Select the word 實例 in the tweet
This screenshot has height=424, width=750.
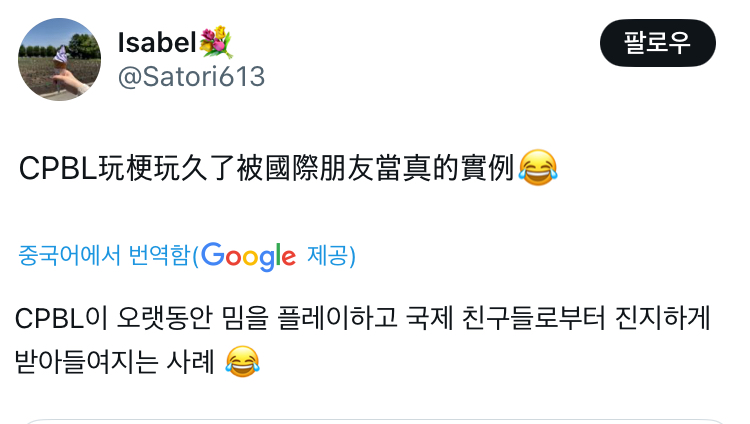click(x=487, y=168)
